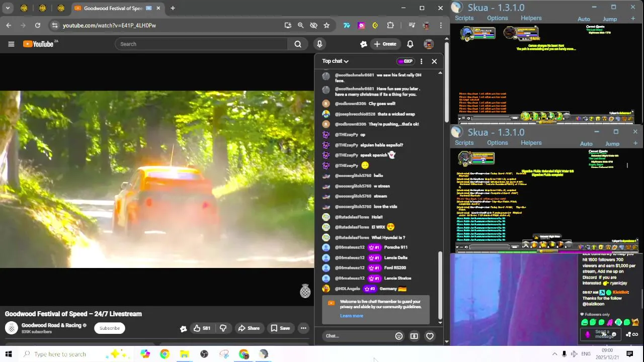Open Scripts menu in upper Skua window
The width and height of the screenshot is (644, 362).
click(464, 18)
